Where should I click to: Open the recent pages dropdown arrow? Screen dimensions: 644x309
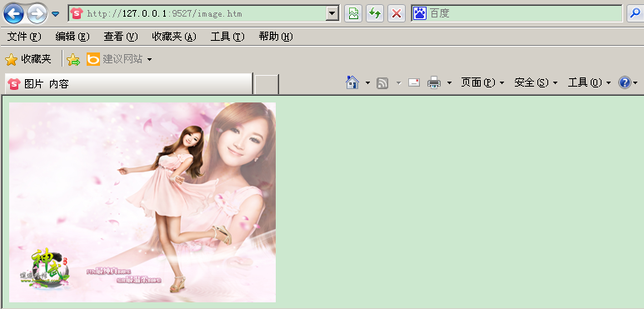56,14
